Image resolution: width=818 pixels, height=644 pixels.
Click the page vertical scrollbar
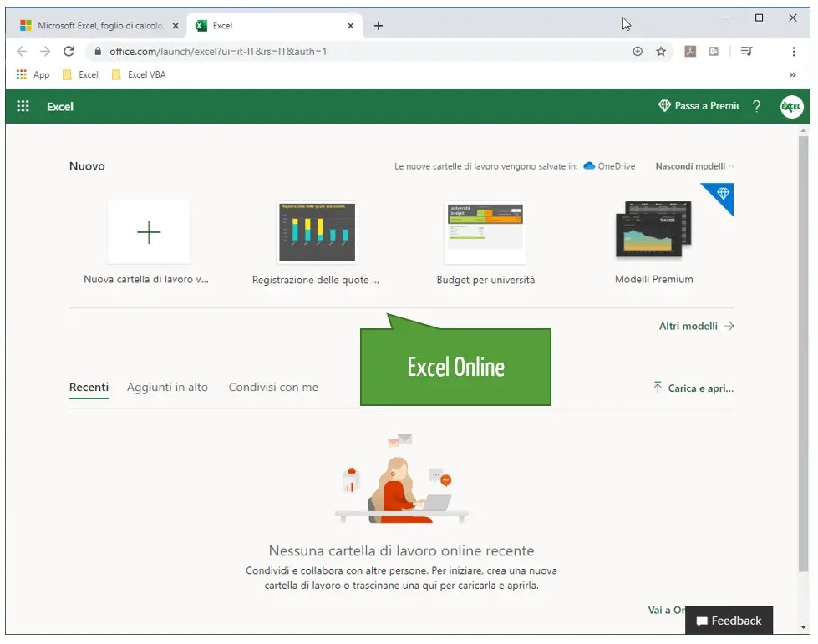803,353
